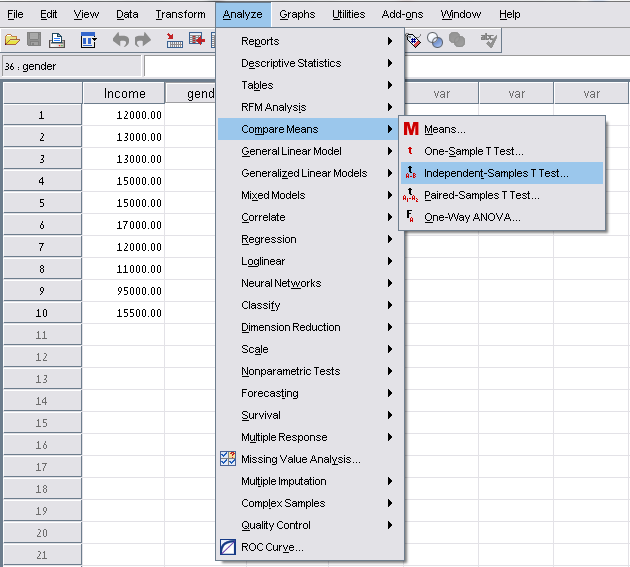Image resolution: width=630 pixels, height=567 pixels.
Task: Select One-Way ANOVA... option
Action: click(x=502, y=217)
